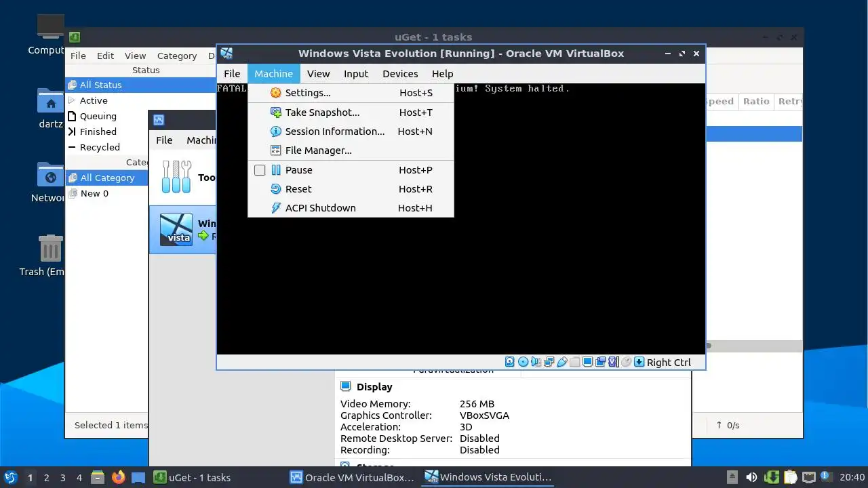Screen dimensions: 868x488
Task: Click display indicator in VM status bar
Action: [x=587, y=362]
